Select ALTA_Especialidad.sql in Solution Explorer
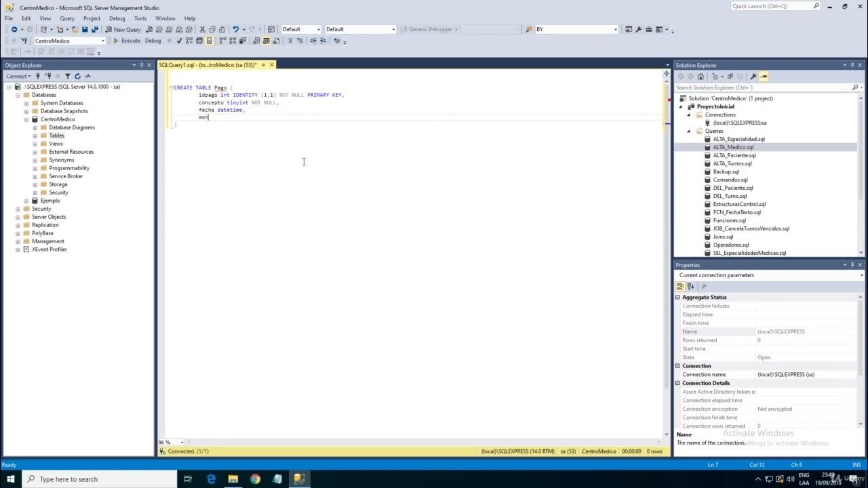Screen dimensions: 868x488 [738, 139]
